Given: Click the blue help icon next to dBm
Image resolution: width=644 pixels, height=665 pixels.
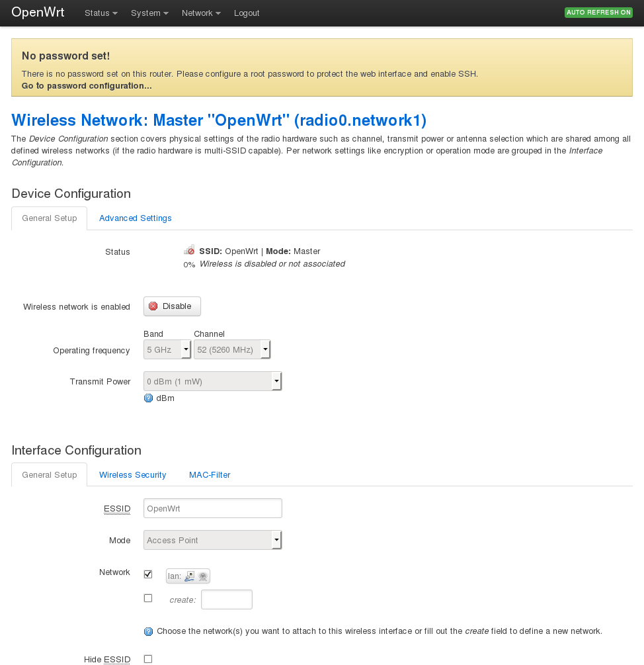Looking at the screenshot, I should pyautogui.click(x=148, y=398).
